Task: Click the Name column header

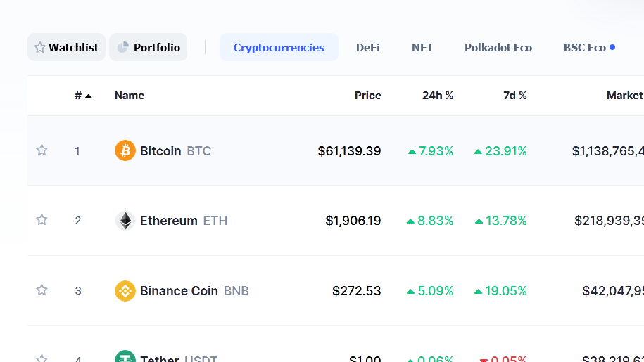Action: click(130, 96)
